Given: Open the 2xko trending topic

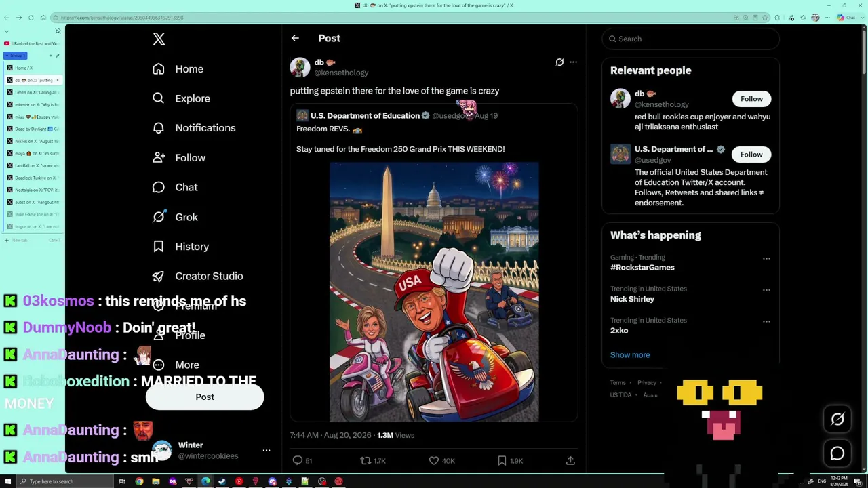Looking at the screenshot, I should (x=619, y=331).
